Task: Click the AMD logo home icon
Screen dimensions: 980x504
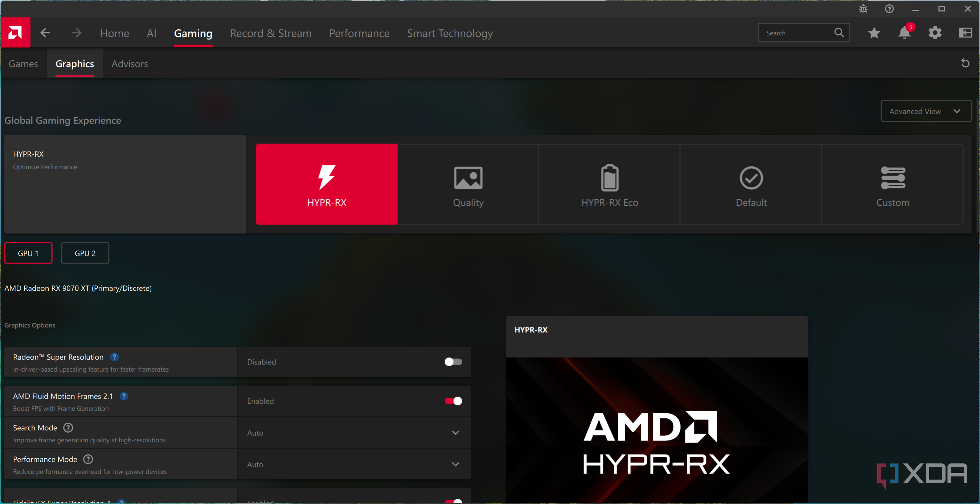Action: click(15, 33)
